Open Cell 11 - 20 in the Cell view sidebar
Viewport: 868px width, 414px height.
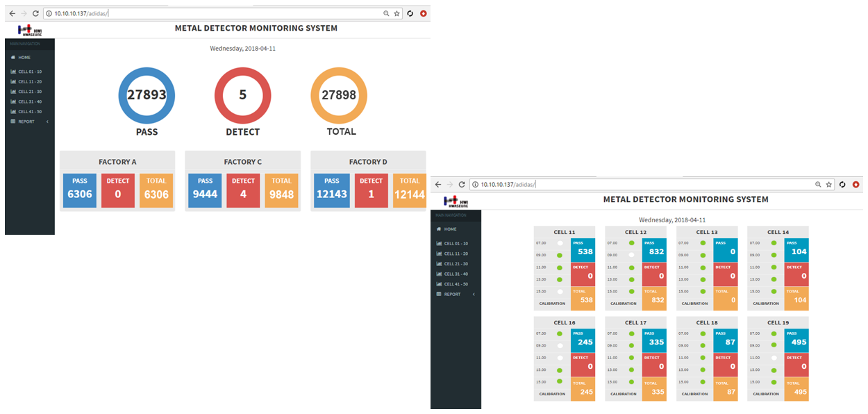[x=456, y=254]
